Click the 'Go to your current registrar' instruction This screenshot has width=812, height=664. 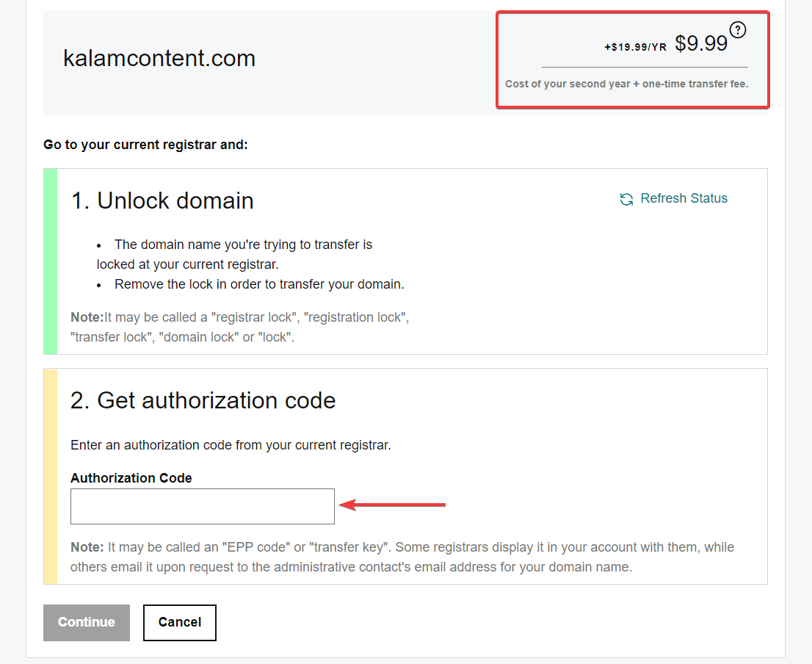click(x=145, y=144)
